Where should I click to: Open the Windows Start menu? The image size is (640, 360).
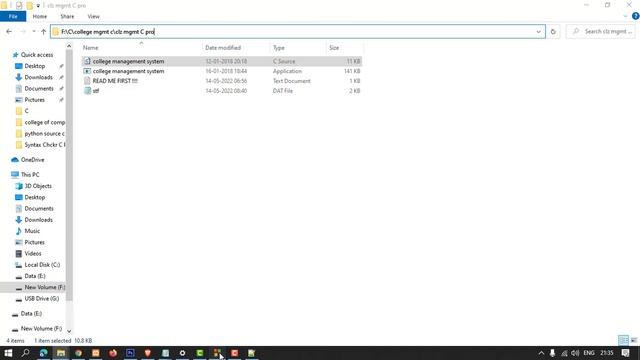8,353
